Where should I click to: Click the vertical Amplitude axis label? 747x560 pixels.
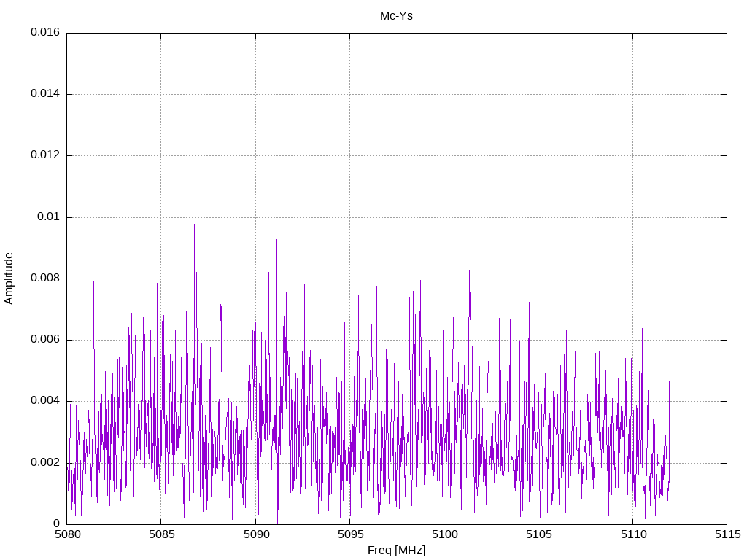(x=9, y=278)
